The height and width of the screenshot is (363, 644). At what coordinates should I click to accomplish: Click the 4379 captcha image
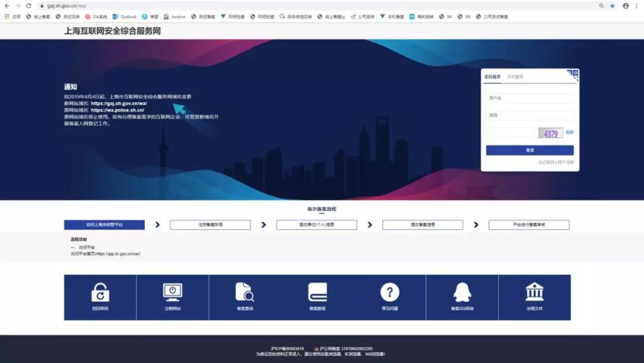pyautogui.click(x=550, y=133)
